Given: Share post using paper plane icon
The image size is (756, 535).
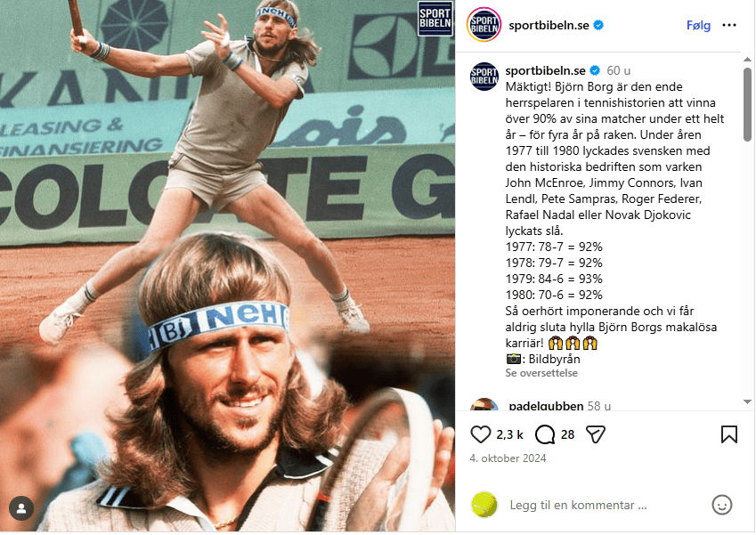Looking at the screenshot, I should [596, 434].
